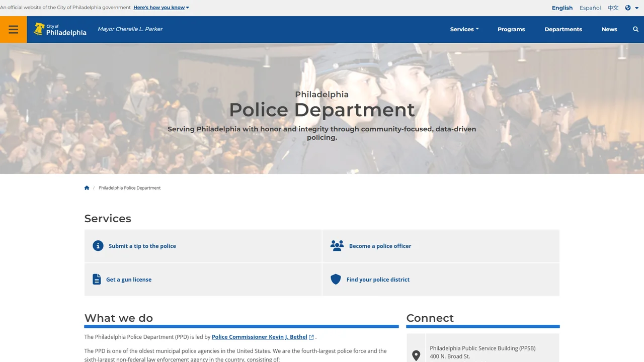Click the What we do heading
644x362 pixels.
[119, 318]
